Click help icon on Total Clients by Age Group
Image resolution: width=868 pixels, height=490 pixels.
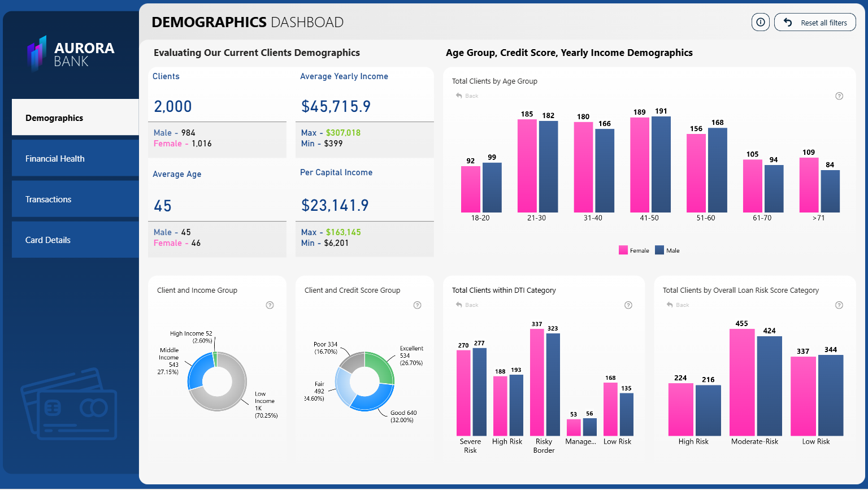click(839, 96)
